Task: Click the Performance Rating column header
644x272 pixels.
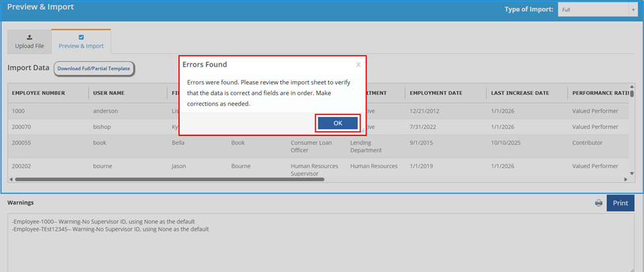Action: coord(600,92)
